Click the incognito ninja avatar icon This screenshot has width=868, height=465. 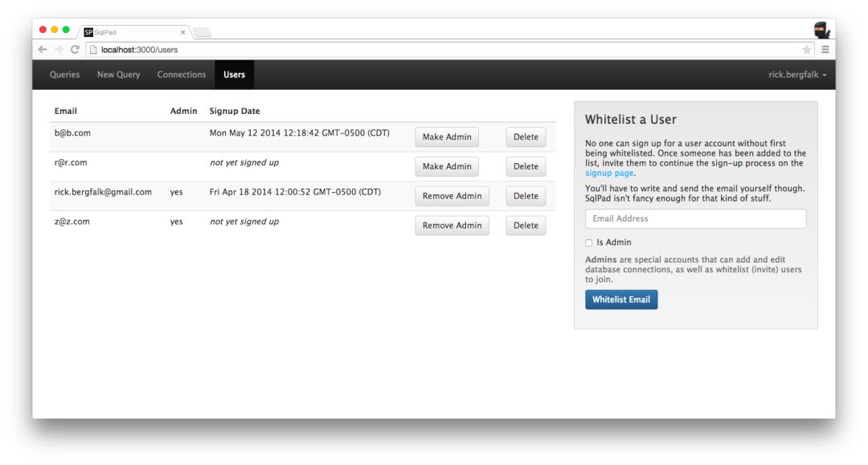click(x=821, y=30)
